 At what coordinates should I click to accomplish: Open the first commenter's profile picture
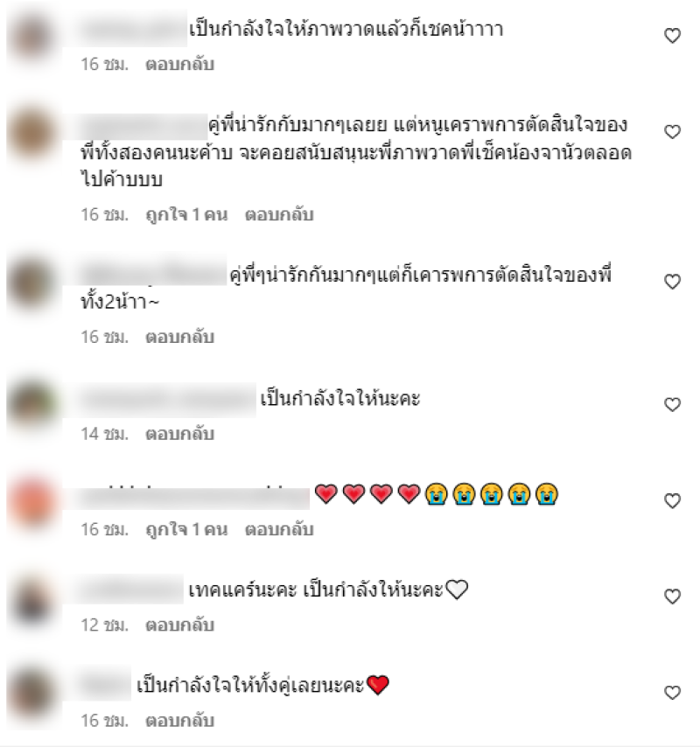pyautogui.click(x=32, y=37)
